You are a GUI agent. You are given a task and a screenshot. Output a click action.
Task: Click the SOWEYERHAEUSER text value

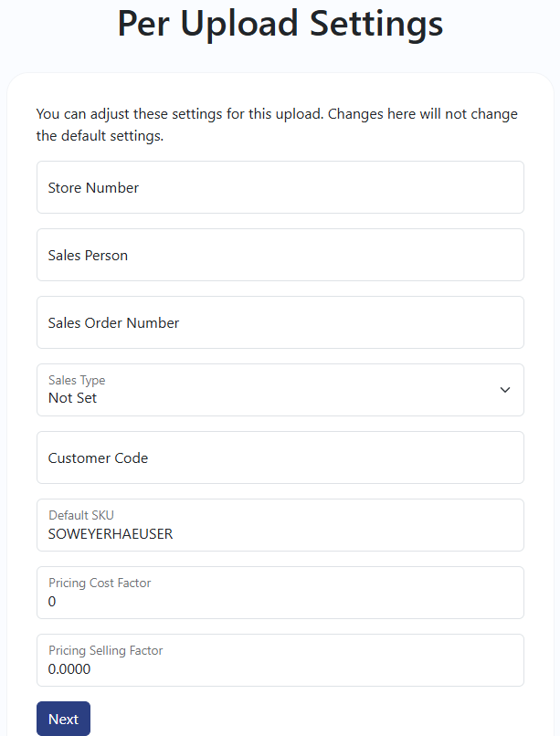click(x=111, y=534)
